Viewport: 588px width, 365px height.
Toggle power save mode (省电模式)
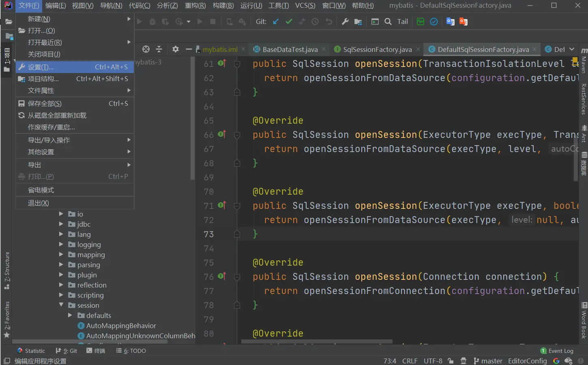pyautogui.click(x=41, y=190)
